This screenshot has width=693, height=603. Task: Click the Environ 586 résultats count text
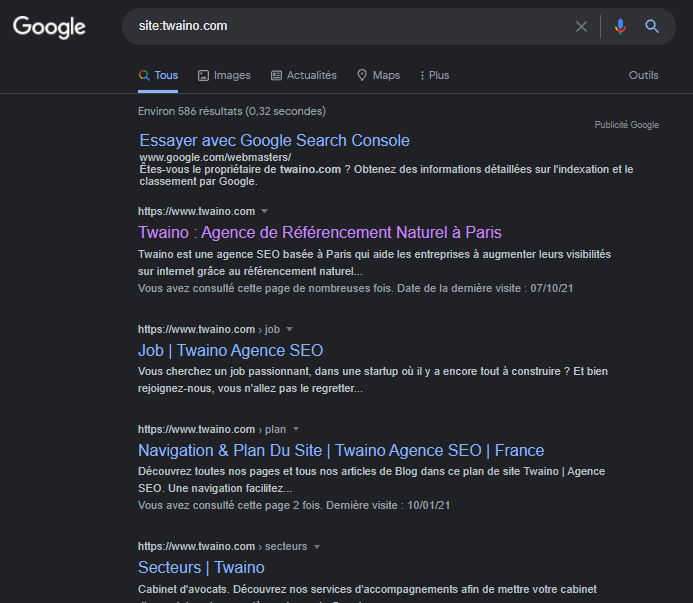pos(232,111)
